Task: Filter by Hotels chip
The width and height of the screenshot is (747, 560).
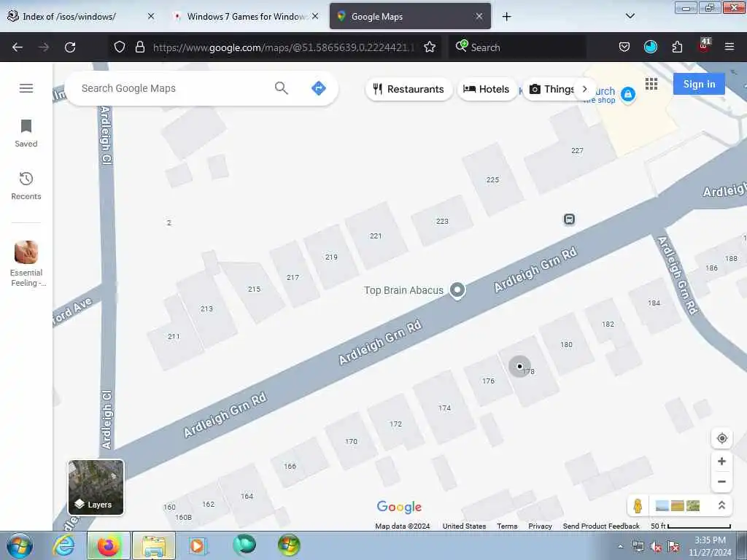Action: (487, 89)
